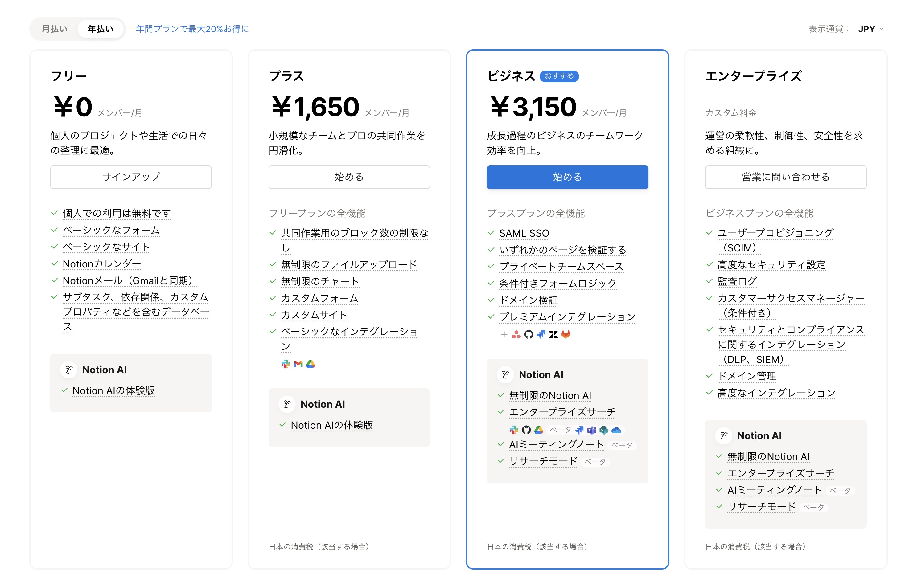Click 営業に問い合わせる button
909x588 pixels.
tap(786, 177)
